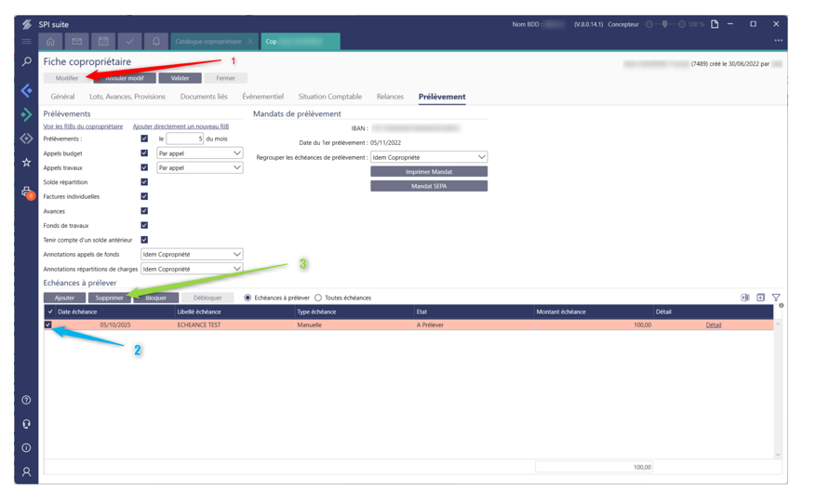
Task: Click the home icon in top toolbar
Action: pyautogui.click(x=50, y=41)
